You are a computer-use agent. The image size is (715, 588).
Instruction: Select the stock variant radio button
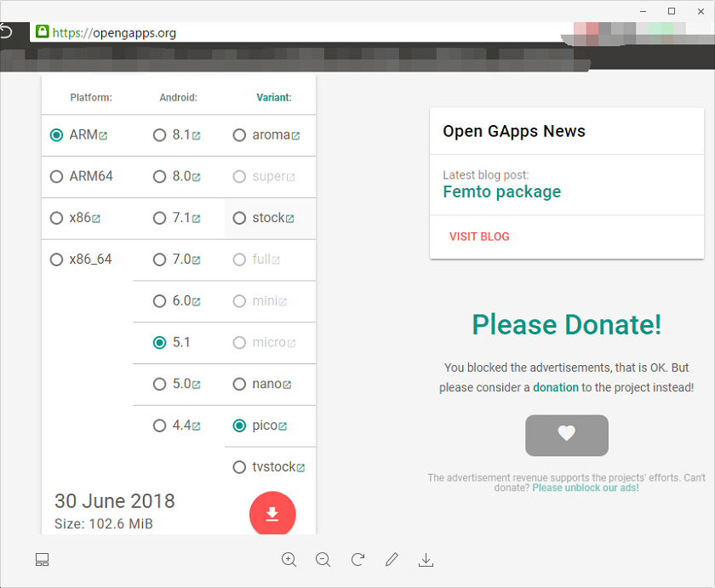(239, 218)
